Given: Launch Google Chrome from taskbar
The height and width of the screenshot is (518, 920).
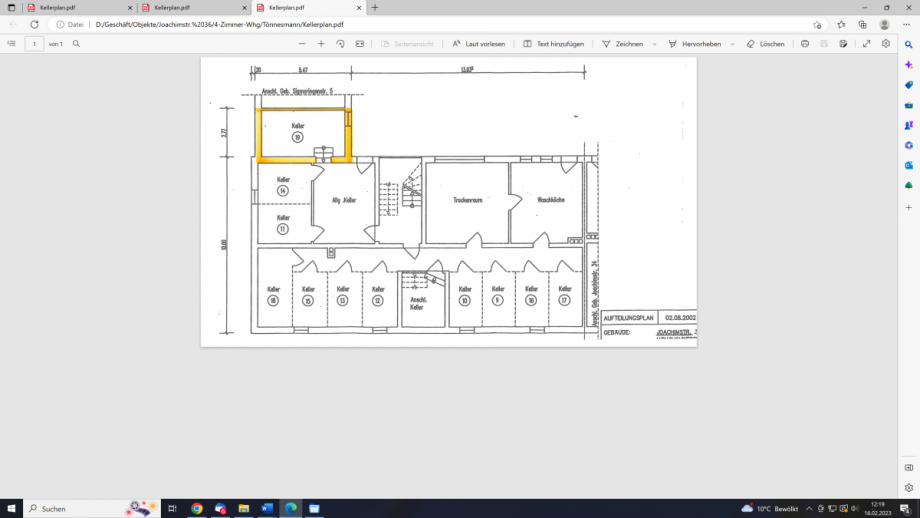Looking at the screenshot, I should coord(197,509).
